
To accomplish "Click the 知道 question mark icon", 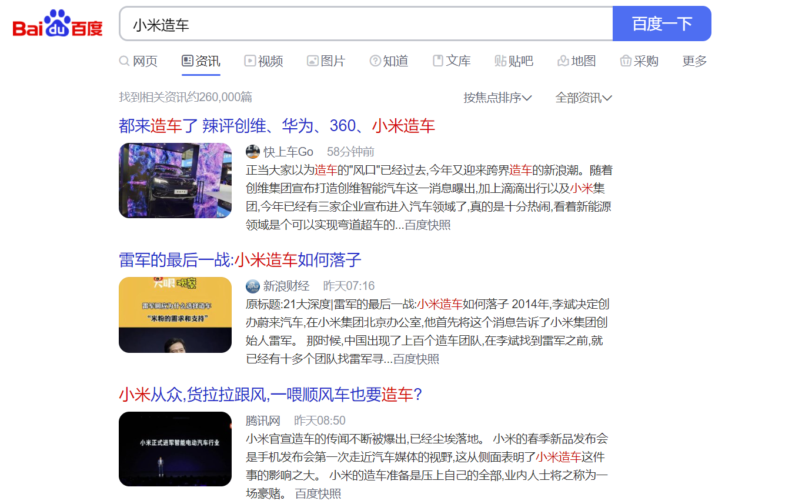I will point(375,61).
